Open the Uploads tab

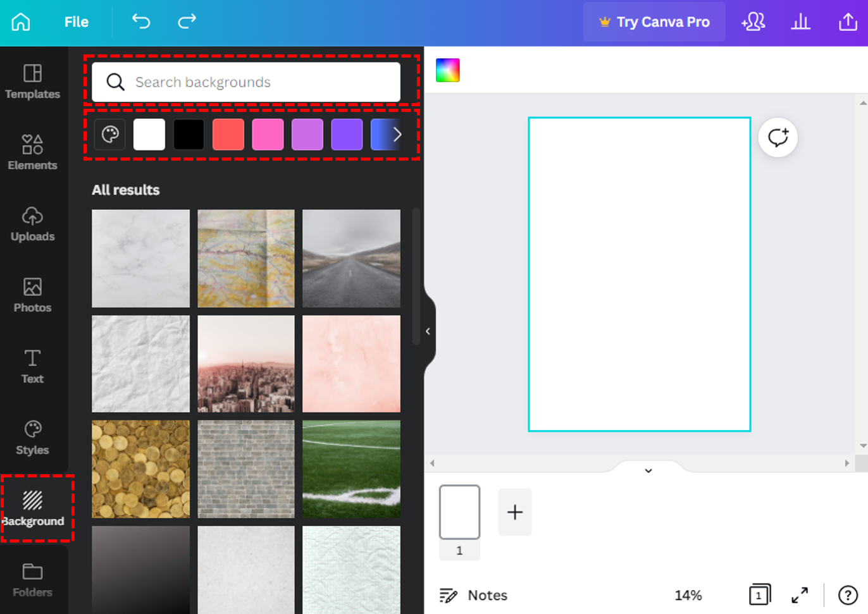[33, 224]
